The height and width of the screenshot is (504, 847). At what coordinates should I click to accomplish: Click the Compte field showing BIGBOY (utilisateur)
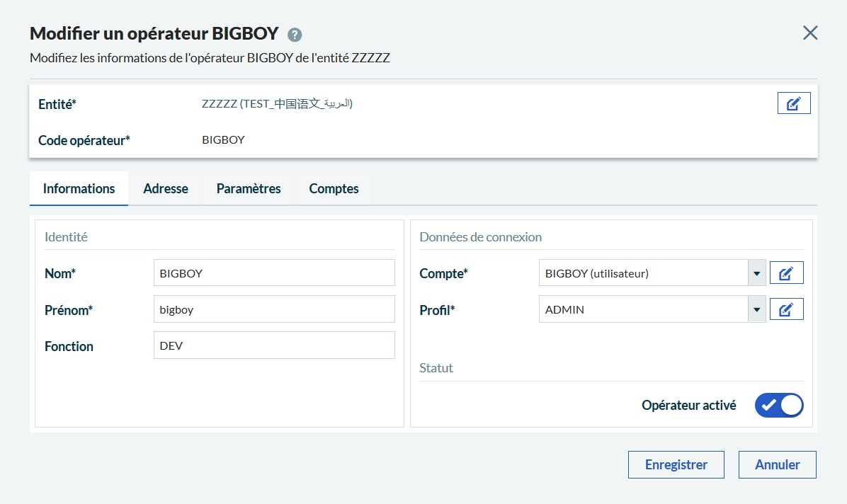[x=642, y=273]
